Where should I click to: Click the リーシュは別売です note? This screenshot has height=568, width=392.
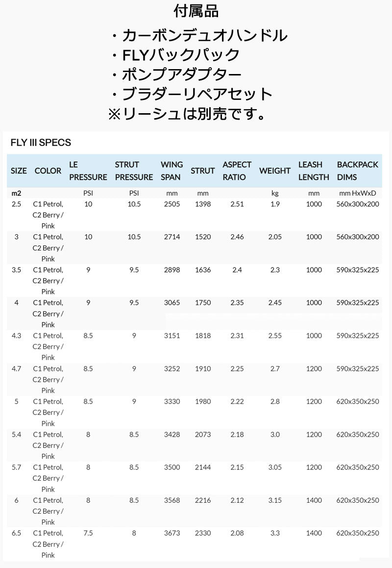pyautogui.click(x=187, y=114)
